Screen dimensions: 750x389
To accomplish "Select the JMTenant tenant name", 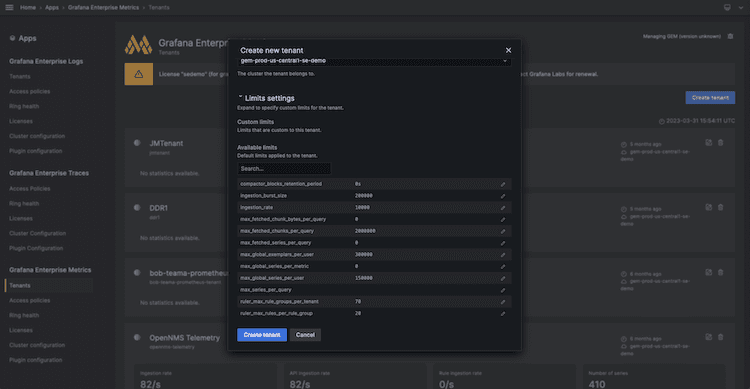I will [166, 143].
